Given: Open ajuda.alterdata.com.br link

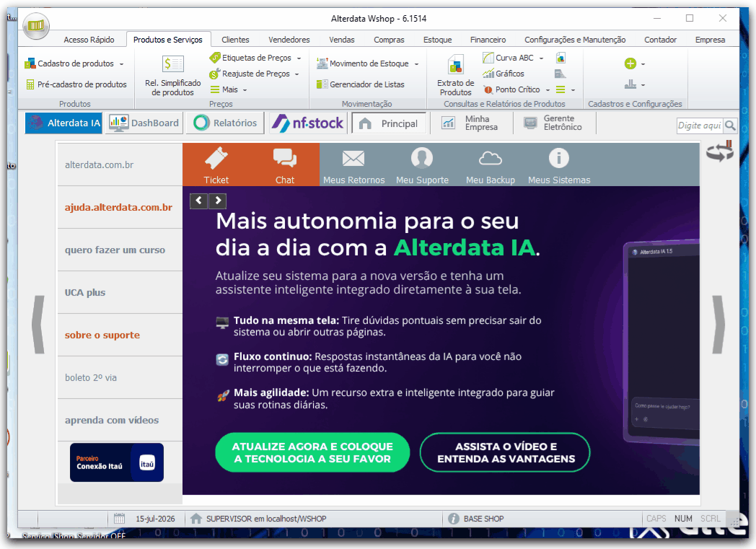Looking at the screenshot, I should (x=118, y=207).
